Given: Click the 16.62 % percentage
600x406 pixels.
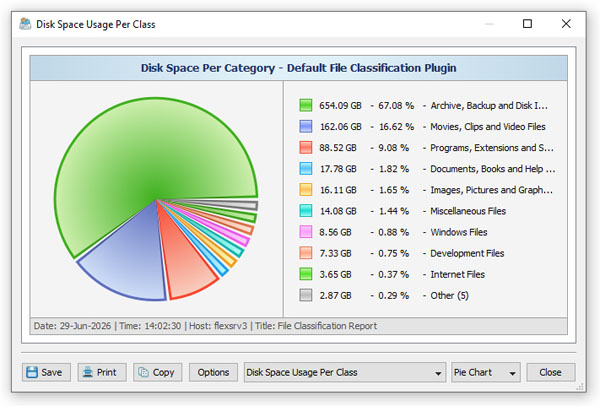Looking at the screenshot, I should click(x=396, y=127).
